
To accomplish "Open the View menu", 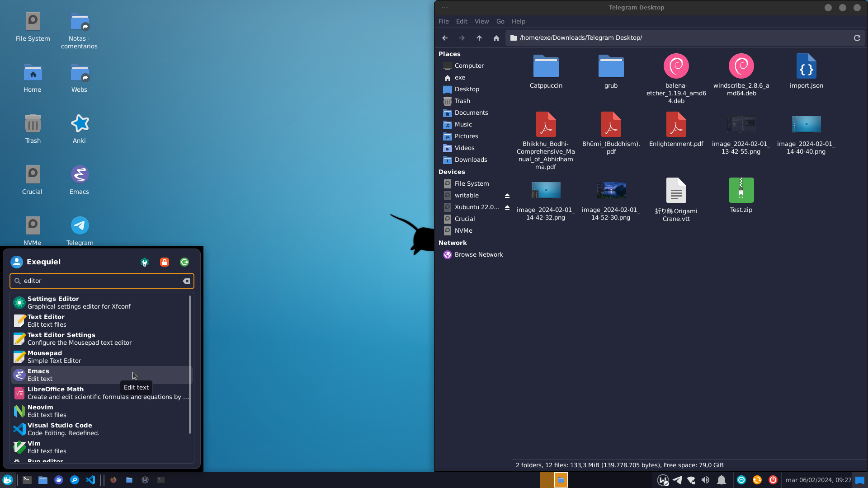I will click(x=481, y=21).
